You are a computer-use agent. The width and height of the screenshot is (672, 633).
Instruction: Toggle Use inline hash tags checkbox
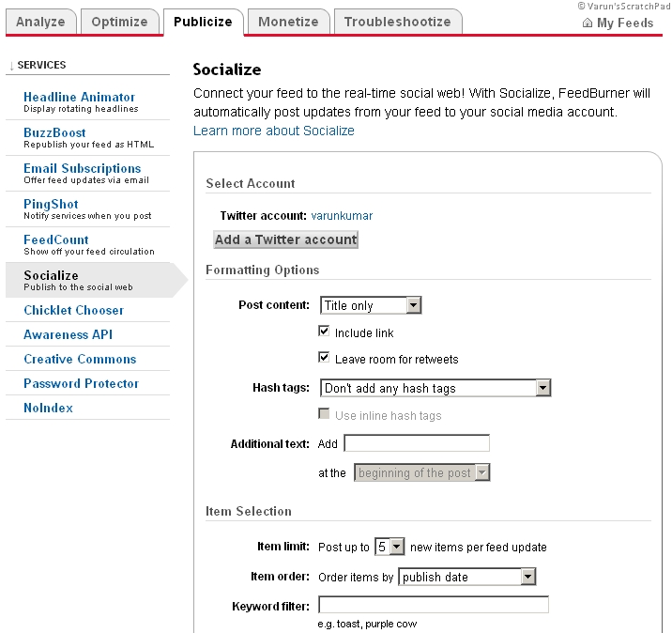pyautogui.click(x=324, y=414)
